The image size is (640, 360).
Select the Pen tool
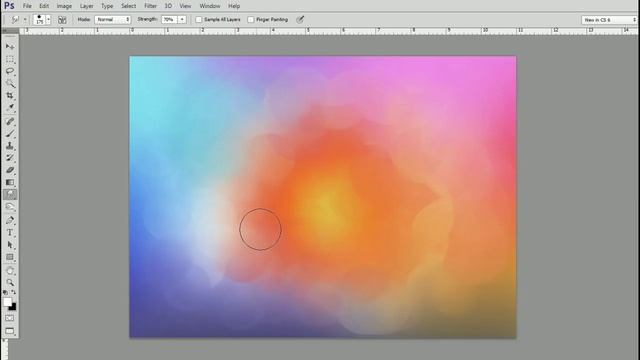[10, 220]
